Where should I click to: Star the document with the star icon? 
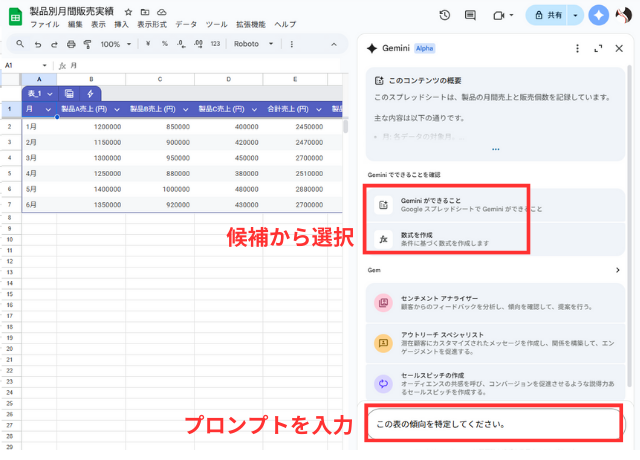click(128, 12)
